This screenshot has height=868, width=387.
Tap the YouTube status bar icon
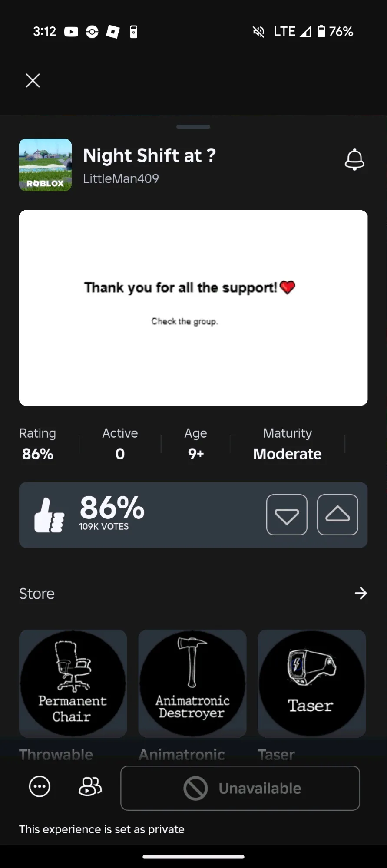point(71,32)
